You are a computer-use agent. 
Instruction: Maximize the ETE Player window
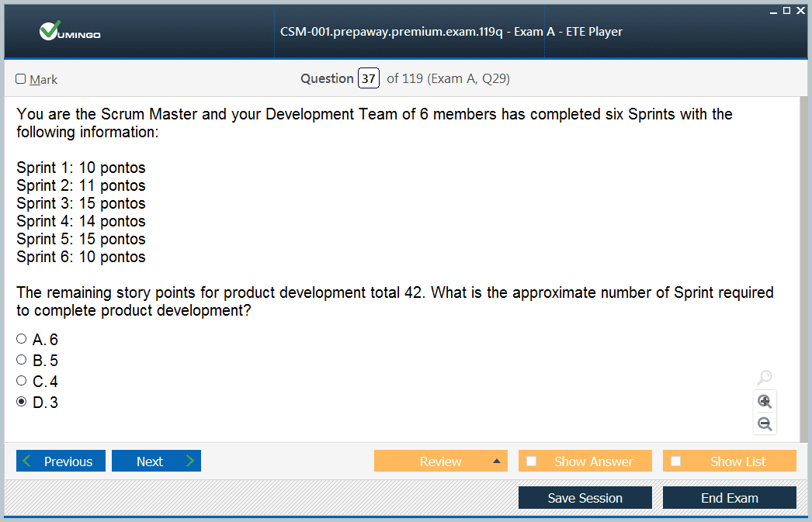click(786, 10)
